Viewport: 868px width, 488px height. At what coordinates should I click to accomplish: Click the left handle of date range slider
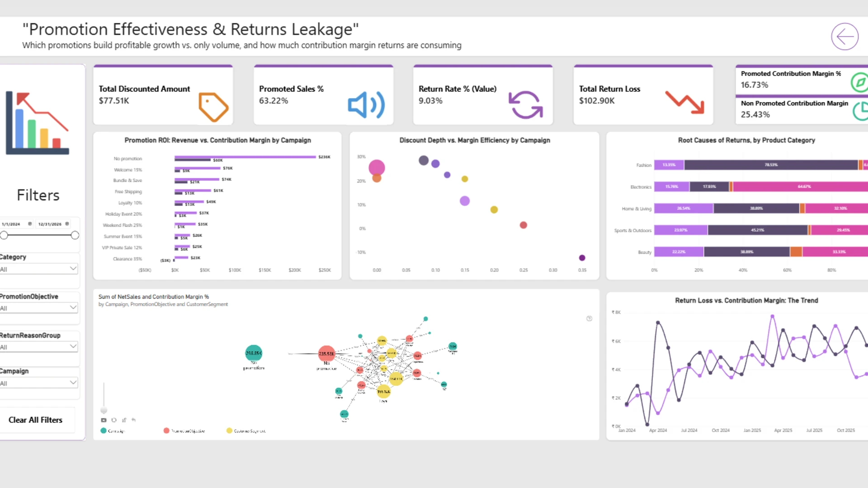click(4, 235)
